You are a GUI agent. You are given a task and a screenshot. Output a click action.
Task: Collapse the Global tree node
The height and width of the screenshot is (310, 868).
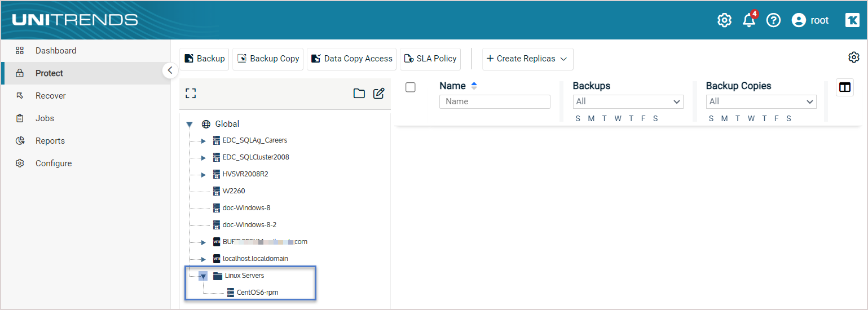(x=190, y=125)
